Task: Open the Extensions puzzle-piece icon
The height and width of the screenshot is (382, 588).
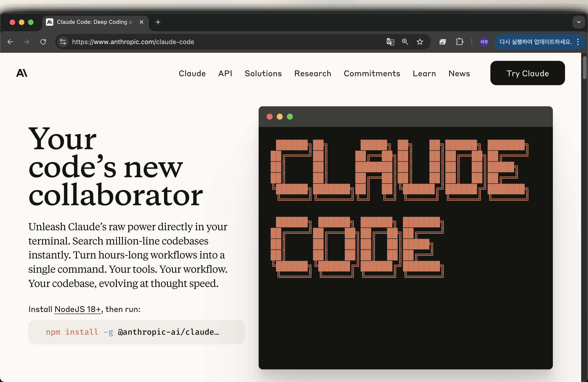Action: (460, 42)
